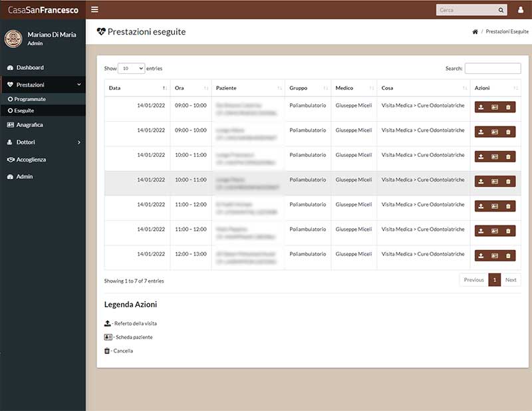Sort the table by Gruppo column
The height and width of the screenshot is (411, 532).
coord(308,88)
